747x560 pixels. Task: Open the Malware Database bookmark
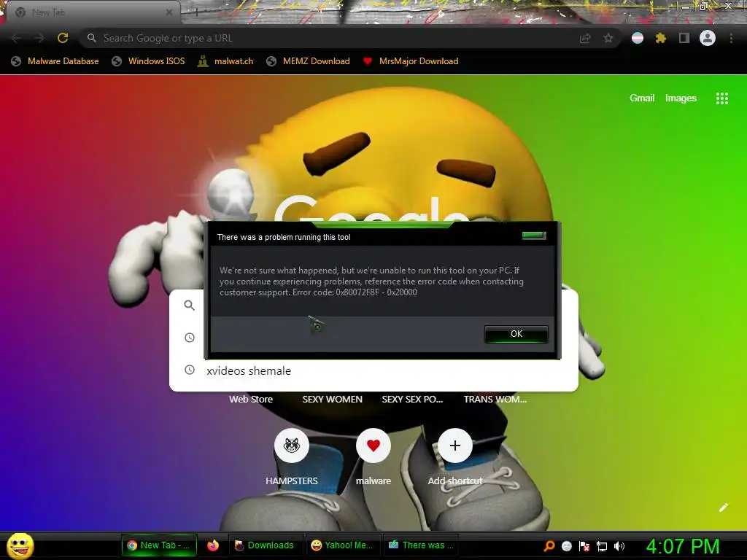(x=55, y=61)
